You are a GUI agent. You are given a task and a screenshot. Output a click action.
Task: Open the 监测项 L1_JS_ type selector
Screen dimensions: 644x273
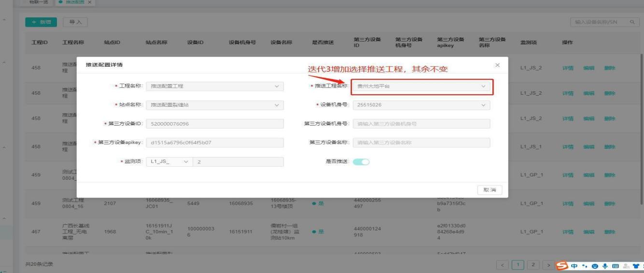[x=168, y=162]
